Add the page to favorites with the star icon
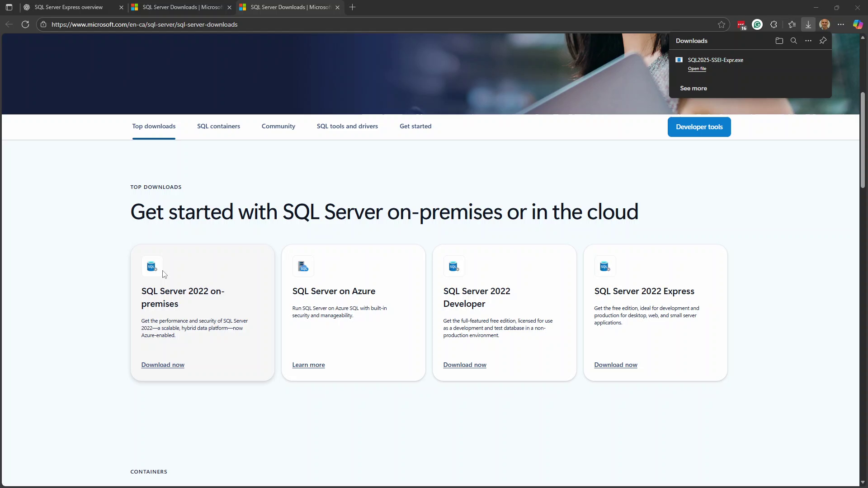This screenshot has width=868, height=488. (x=722, y=24)
